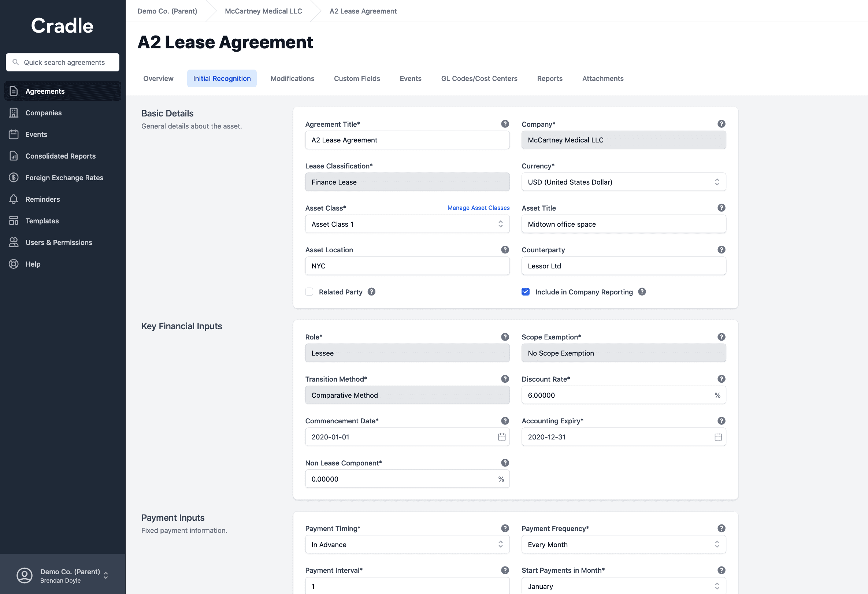The height and width of the screenshot is (594, 868).
Task: Go to McCartney Medical LLC breadcrumb
Action: coord(263,11)
